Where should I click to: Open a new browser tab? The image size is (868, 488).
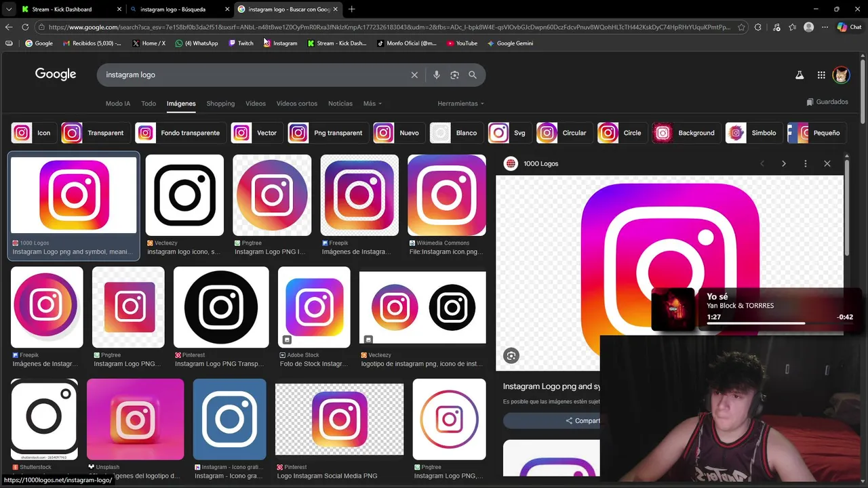tap(351, 9)
